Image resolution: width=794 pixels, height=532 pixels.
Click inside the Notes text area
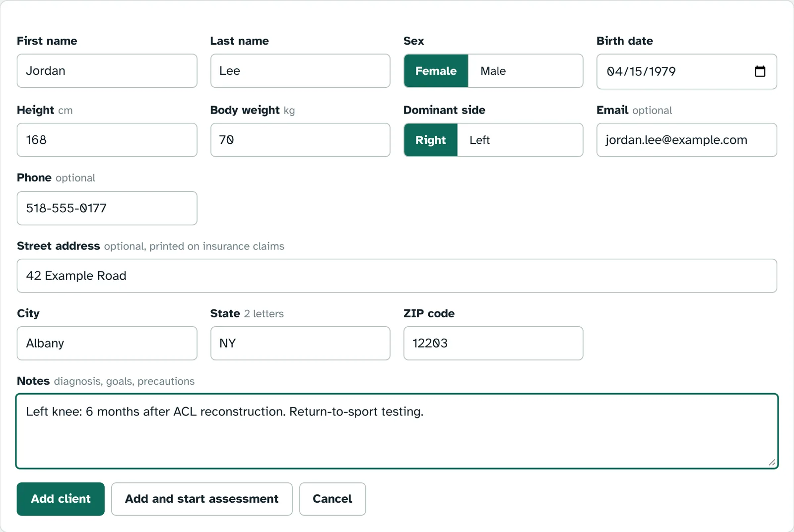point(397,431)
